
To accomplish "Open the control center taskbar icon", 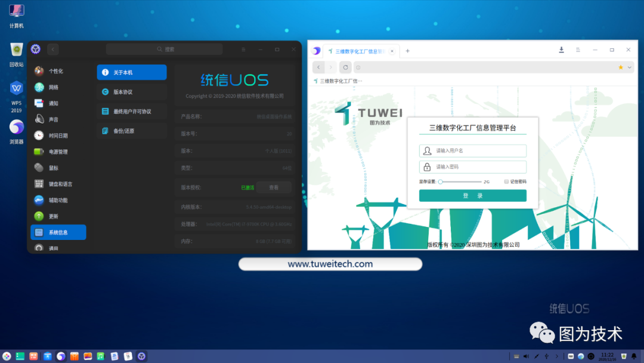I will click(x=142, y=356).
